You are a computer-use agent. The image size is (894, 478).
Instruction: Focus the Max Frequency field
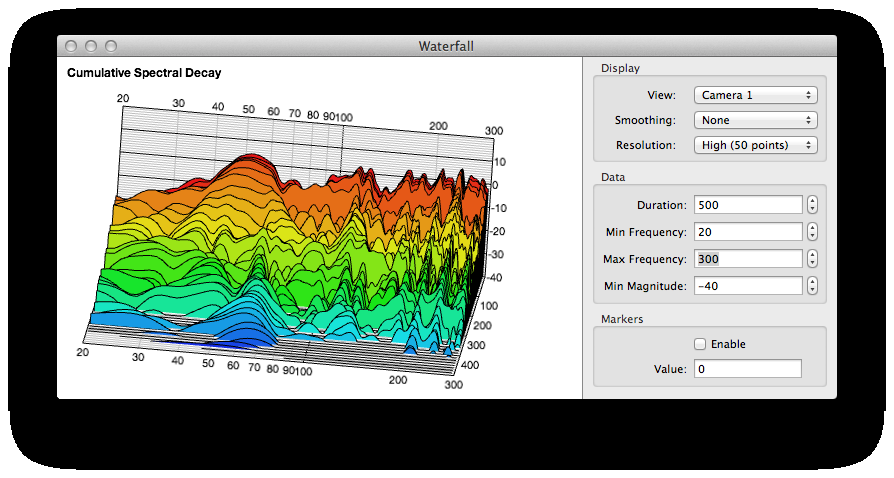(x=748, y=259)
